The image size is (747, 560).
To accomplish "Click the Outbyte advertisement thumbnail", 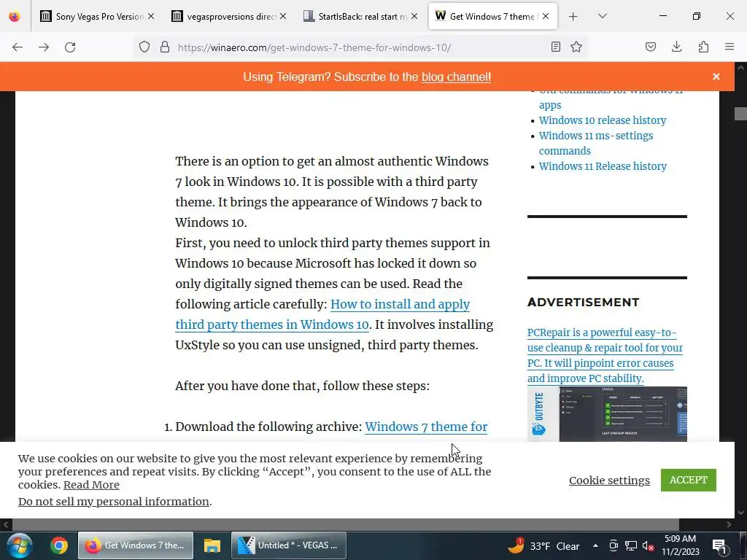I will pyautogui.click(x=607, y=414).
